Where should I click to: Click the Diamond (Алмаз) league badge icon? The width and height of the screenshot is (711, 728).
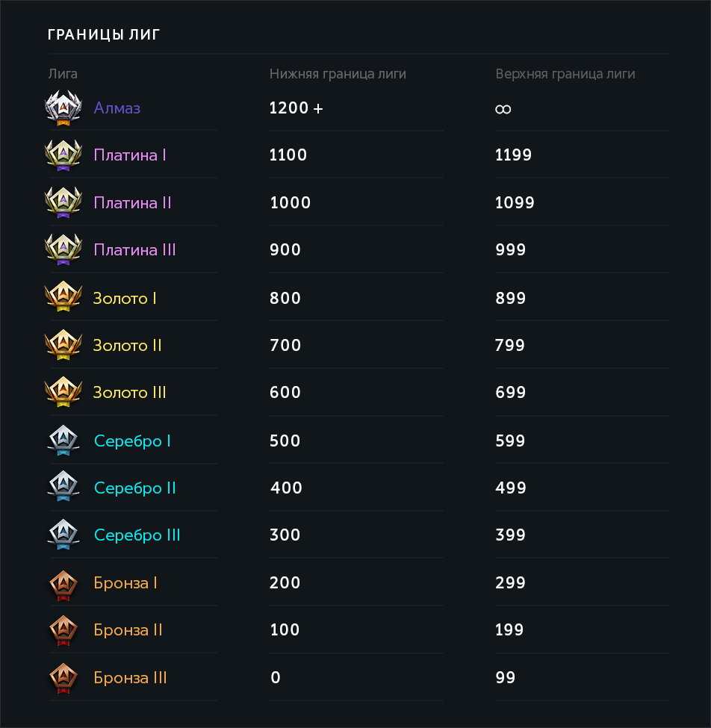pyautogui.click(x=63, y=108)
